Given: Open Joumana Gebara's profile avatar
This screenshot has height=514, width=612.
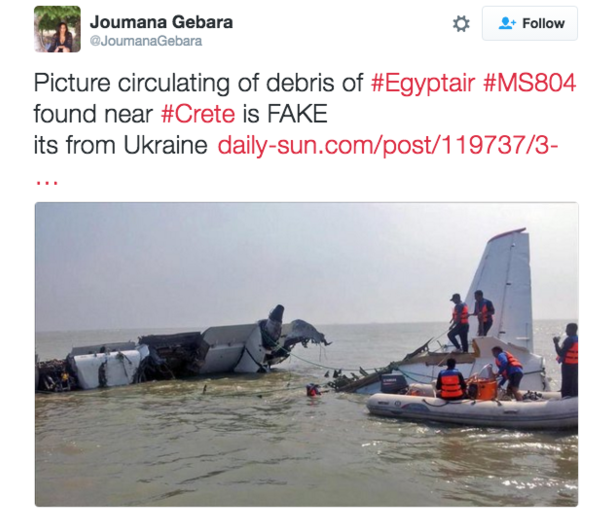Looking at the screenshot, I should point(57,29).
